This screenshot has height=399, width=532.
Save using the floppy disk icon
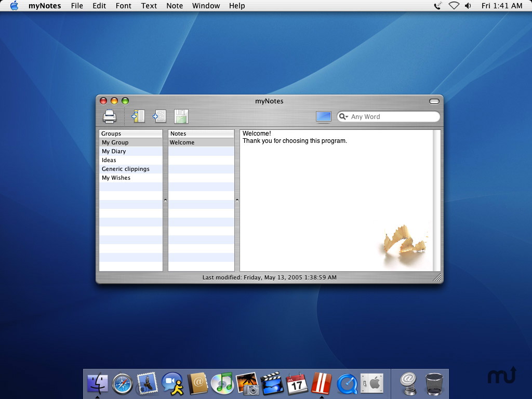pos(181,116)
